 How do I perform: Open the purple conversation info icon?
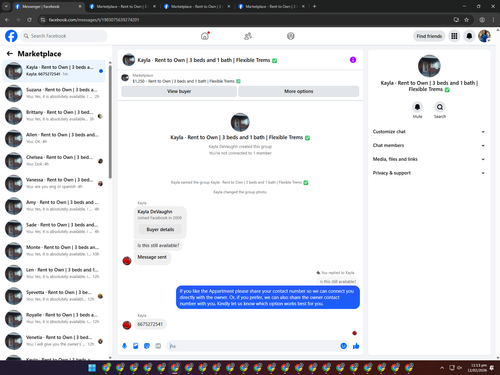click(353, 60)
